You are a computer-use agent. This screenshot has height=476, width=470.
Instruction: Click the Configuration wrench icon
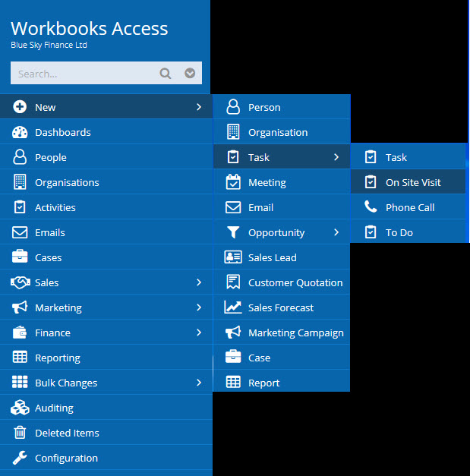tap(20, 458)
